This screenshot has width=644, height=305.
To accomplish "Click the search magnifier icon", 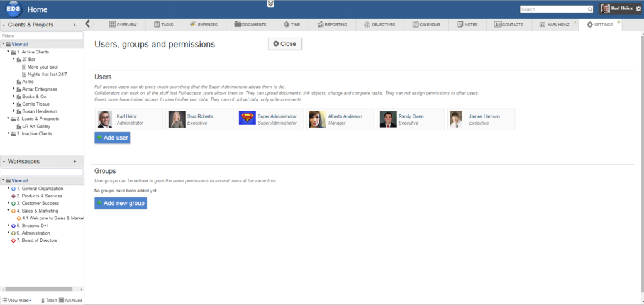I will 590,9.
